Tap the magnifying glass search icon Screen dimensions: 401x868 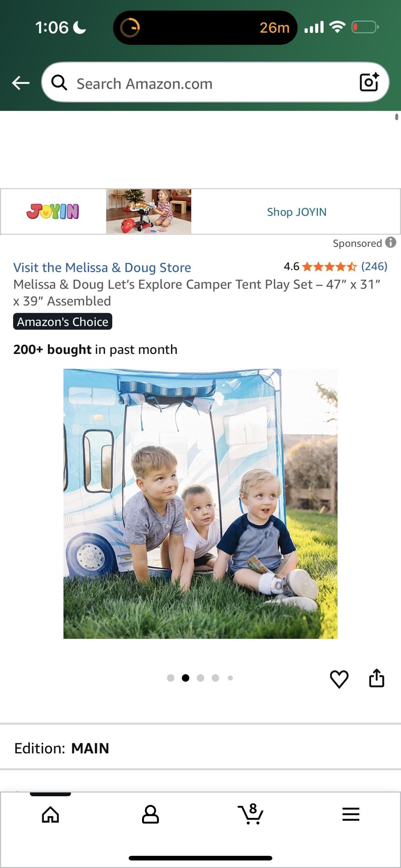point(59,83)
